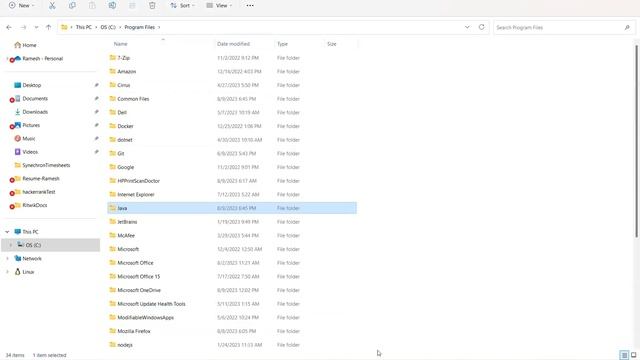The image size is (640, 360).
Task: Sort by Size column header
Action: 331,44
